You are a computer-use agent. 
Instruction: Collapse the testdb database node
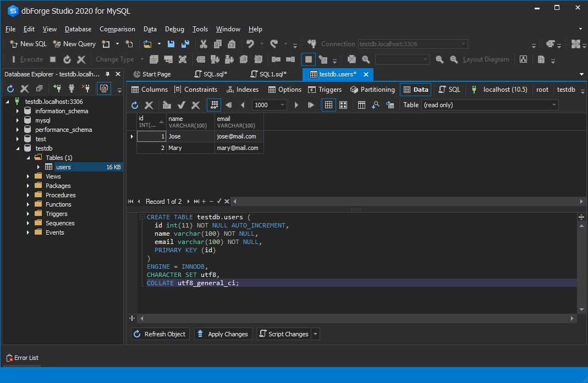[17, 148]
